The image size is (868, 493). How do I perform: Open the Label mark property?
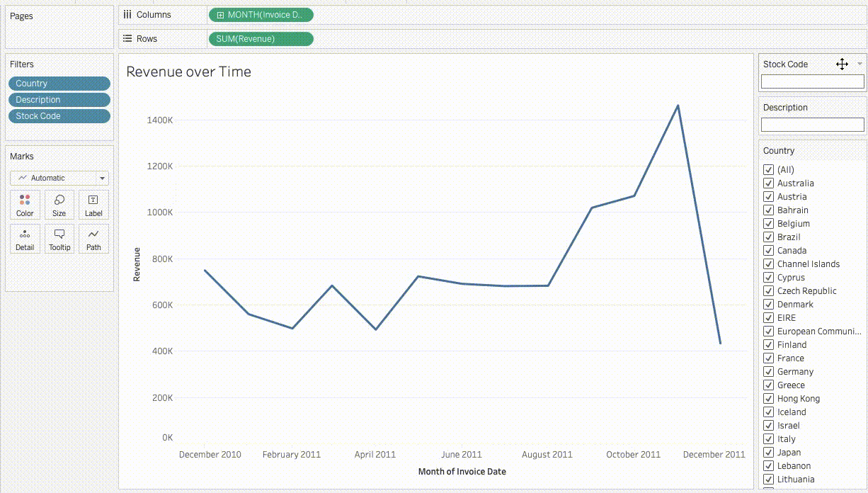pyautogui.click(x=93, y=205)
